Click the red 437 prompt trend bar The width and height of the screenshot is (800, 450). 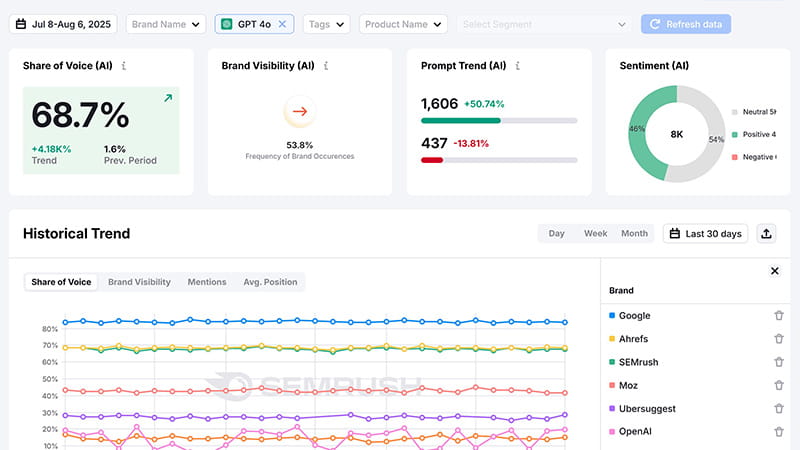point(432,160)
